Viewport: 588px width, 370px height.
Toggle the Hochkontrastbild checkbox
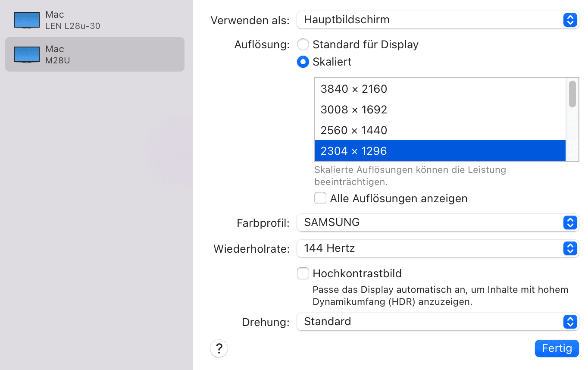pos(303,273)
